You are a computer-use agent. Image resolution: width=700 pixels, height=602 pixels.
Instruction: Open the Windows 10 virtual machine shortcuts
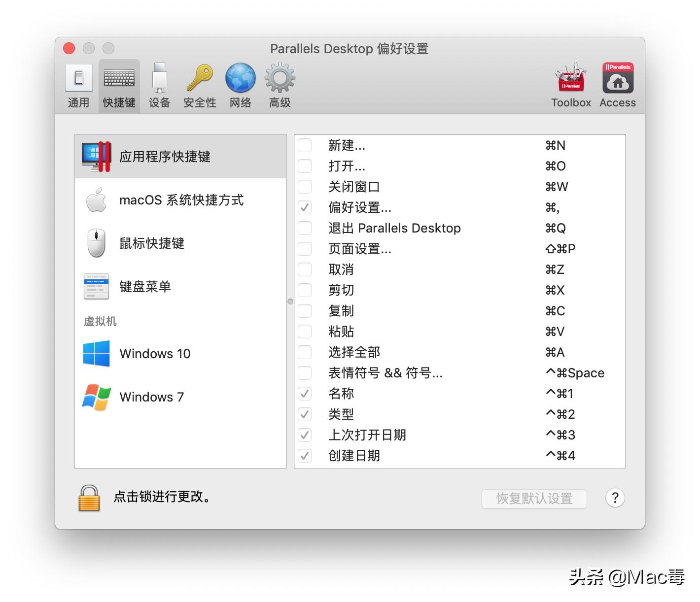154,354
